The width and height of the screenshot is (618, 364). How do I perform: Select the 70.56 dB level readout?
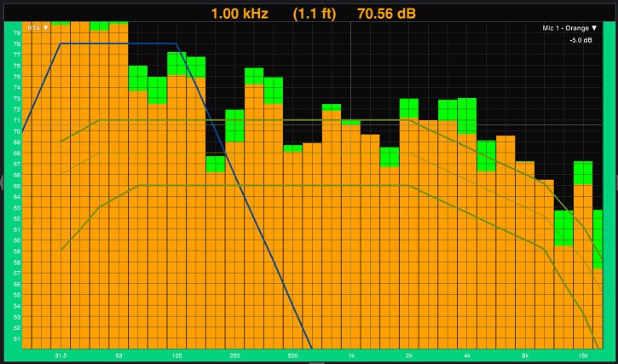[387, 14]
